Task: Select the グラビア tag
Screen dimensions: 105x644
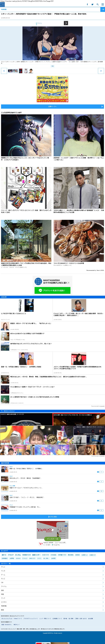Action: (11, 555)
